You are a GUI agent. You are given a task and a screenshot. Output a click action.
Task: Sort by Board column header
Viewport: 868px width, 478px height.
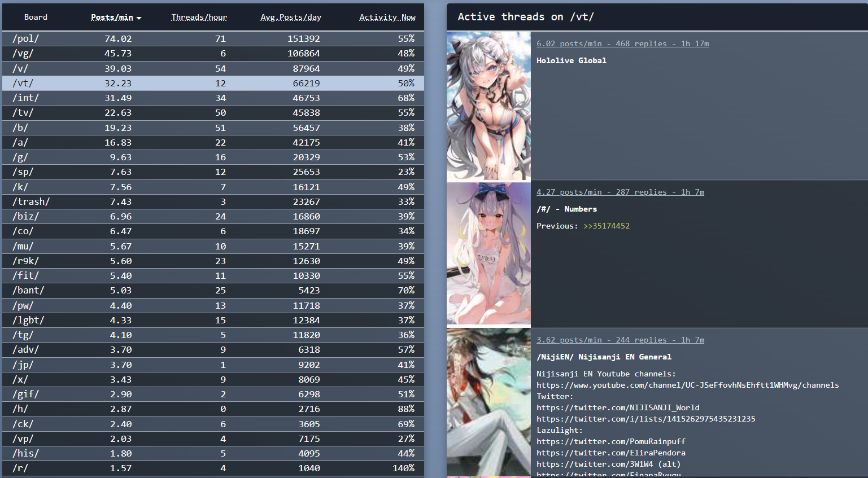(x=36, y=17)
